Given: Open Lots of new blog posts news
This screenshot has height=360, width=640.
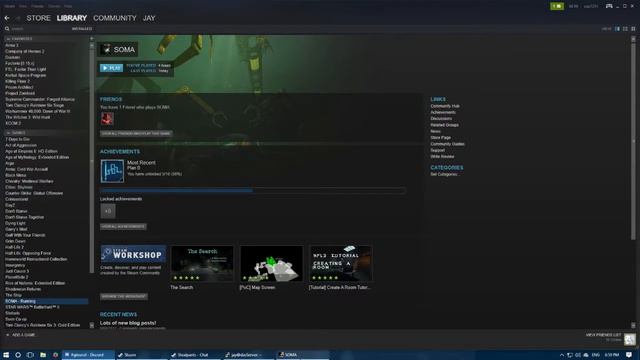Looking at the screenshot, I should coord(128,323).
